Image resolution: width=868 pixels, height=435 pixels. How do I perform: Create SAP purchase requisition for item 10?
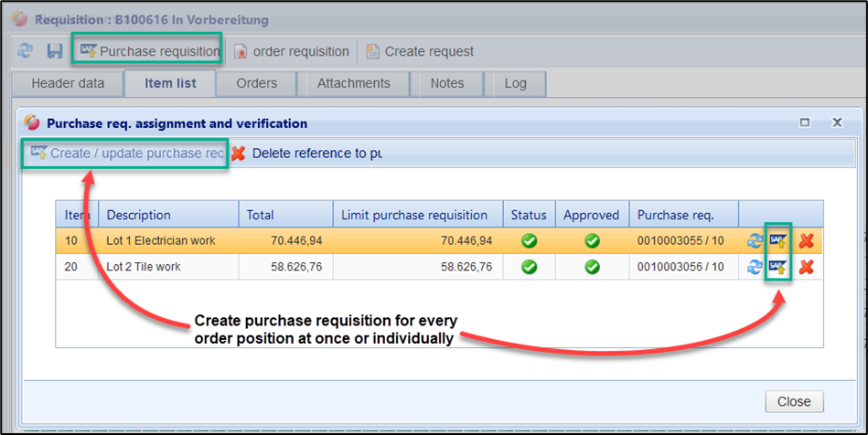point(778,241)
